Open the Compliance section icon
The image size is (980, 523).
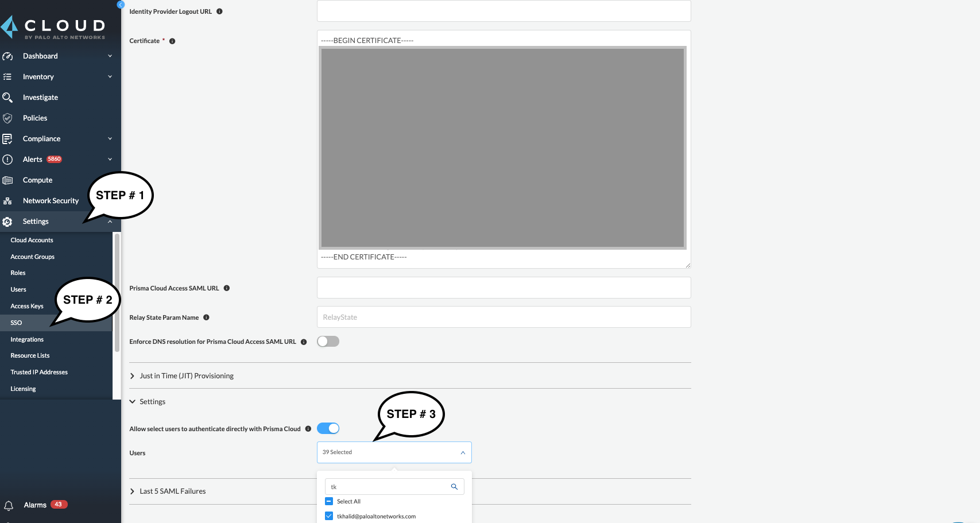coord(7,138)
